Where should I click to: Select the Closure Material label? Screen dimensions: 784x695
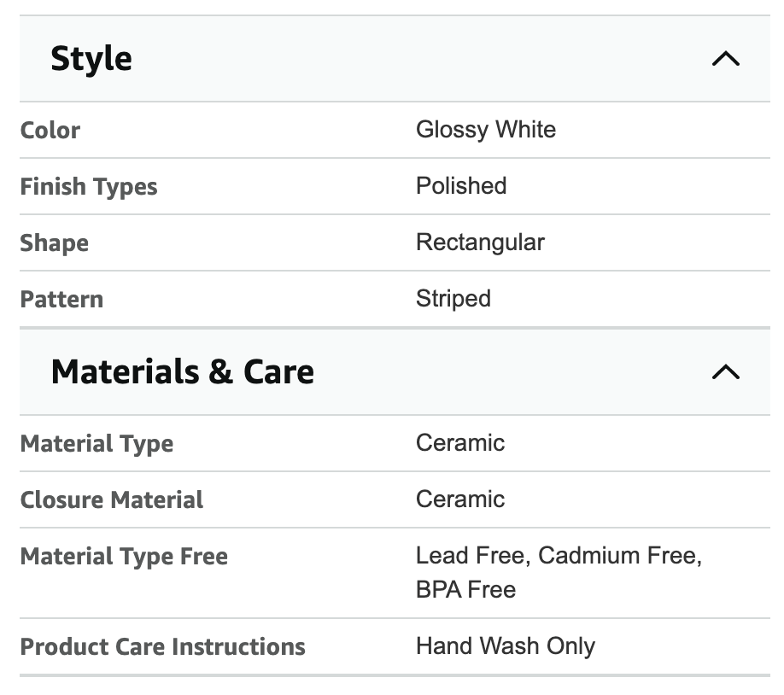click(112, 500)
